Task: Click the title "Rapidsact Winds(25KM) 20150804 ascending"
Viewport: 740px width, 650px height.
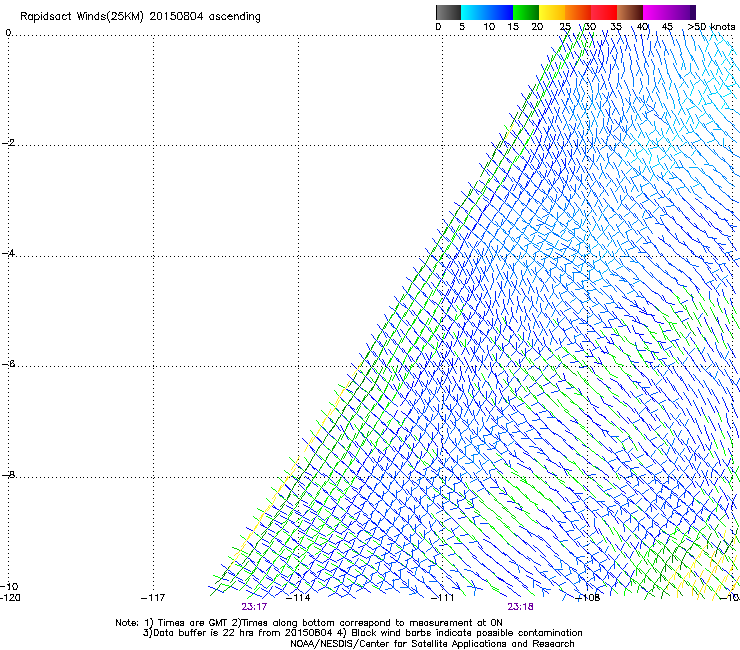Action: click(x=140, y=17)
